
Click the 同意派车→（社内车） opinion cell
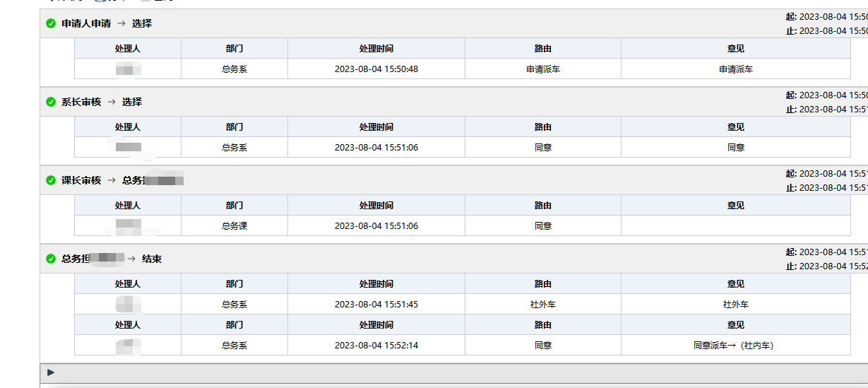tap(735, 346)
